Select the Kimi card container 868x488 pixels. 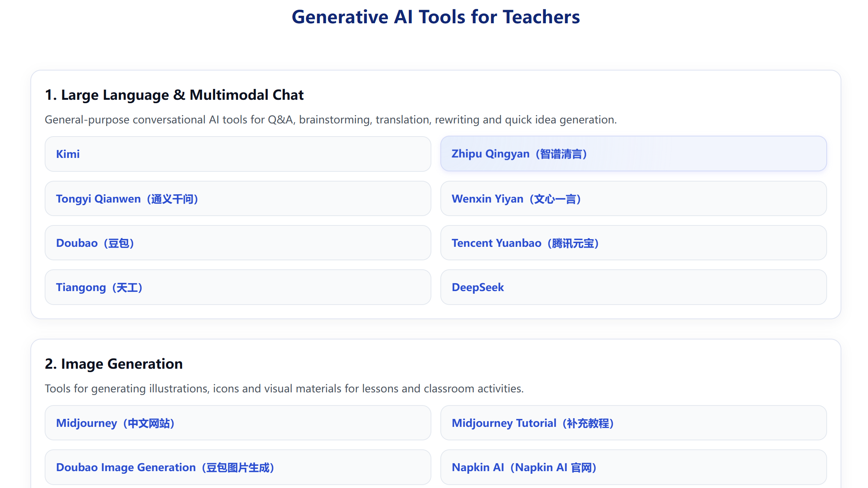tap(237, 154)
